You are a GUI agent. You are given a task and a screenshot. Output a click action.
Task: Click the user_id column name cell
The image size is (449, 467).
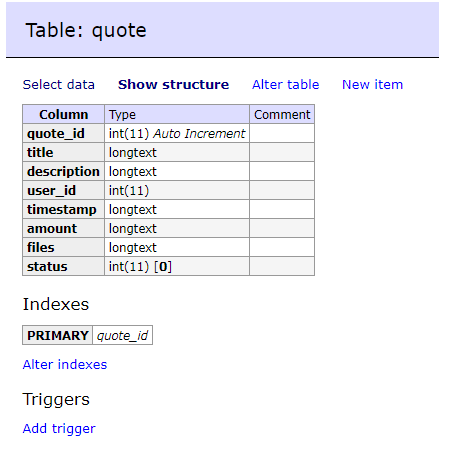63,191
